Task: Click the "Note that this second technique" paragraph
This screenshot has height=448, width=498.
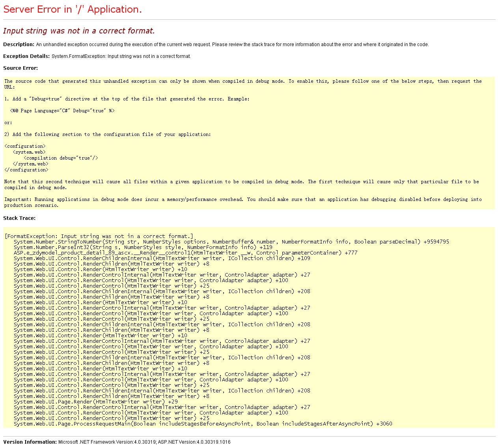Action: pyautogui.click(x=241, y=182)
